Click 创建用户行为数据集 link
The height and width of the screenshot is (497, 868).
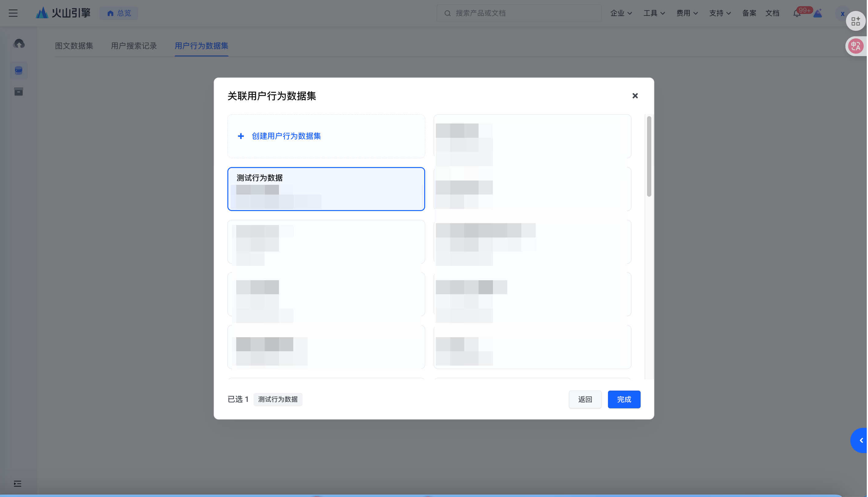287,136
